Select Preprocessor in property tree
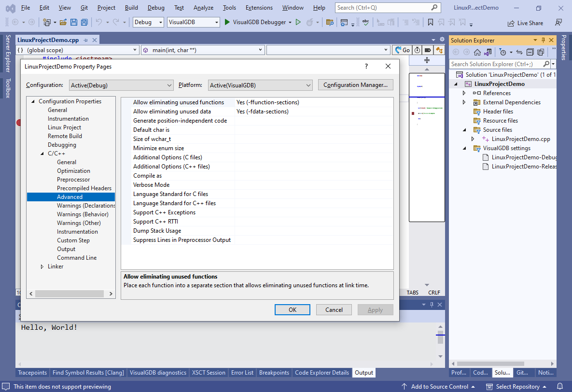The image size is (572, 392). point(73,180)
